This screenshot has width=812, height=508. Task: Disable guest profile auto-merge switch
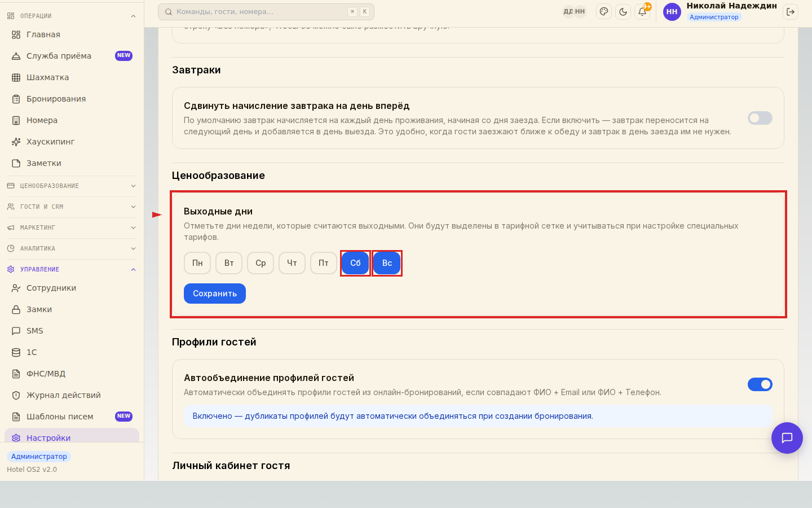click(760, 384)
